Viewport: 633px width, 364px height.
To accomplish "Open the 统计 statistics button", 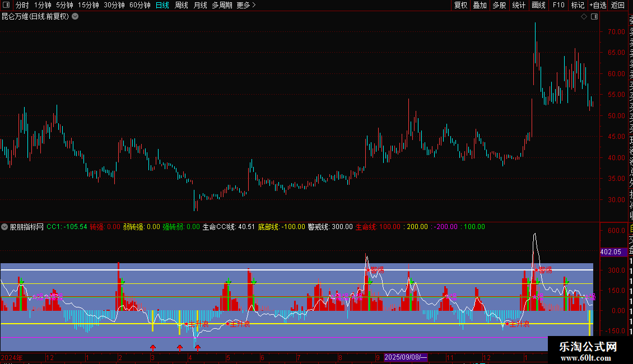I will (519, 5).
